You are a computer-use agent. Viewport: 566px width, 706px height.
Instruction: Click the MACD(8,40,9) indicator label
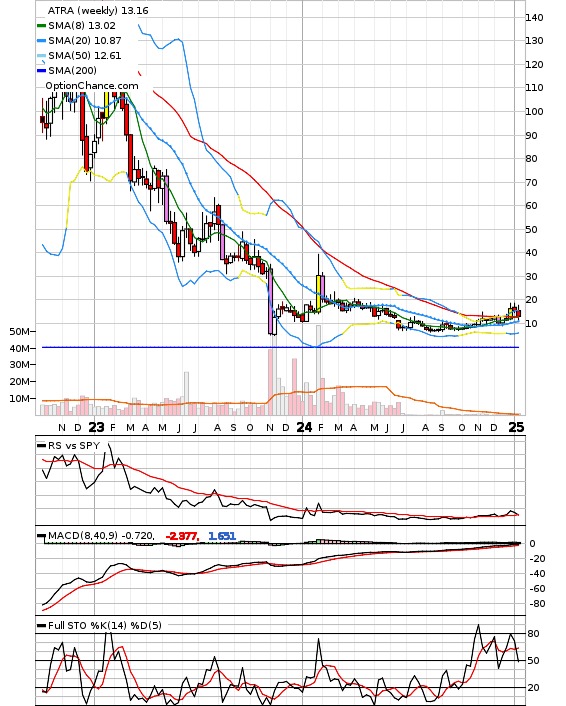tap(83, 535)
